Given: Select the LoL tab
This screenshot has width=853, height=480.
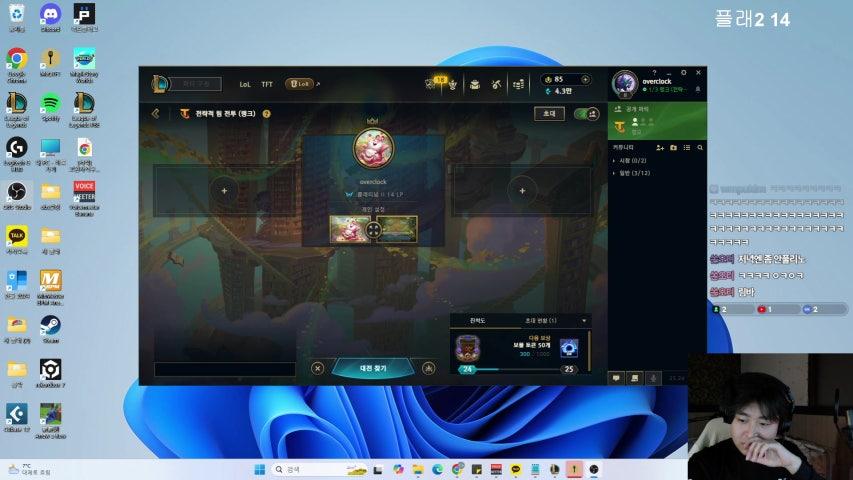Looking at the screenshot, I should [245, 84].
